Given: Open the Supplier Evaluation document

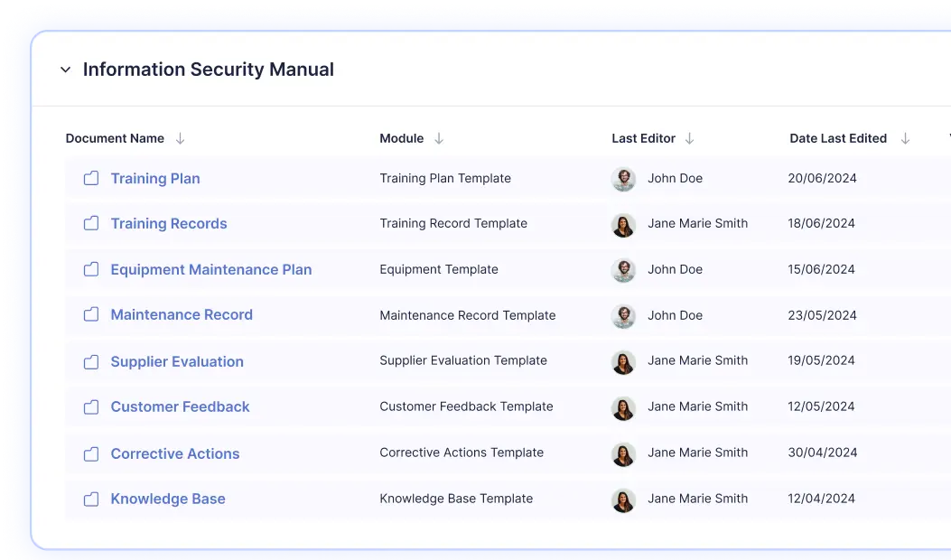Looking at the screenshot, I should (x=177, y=361).
